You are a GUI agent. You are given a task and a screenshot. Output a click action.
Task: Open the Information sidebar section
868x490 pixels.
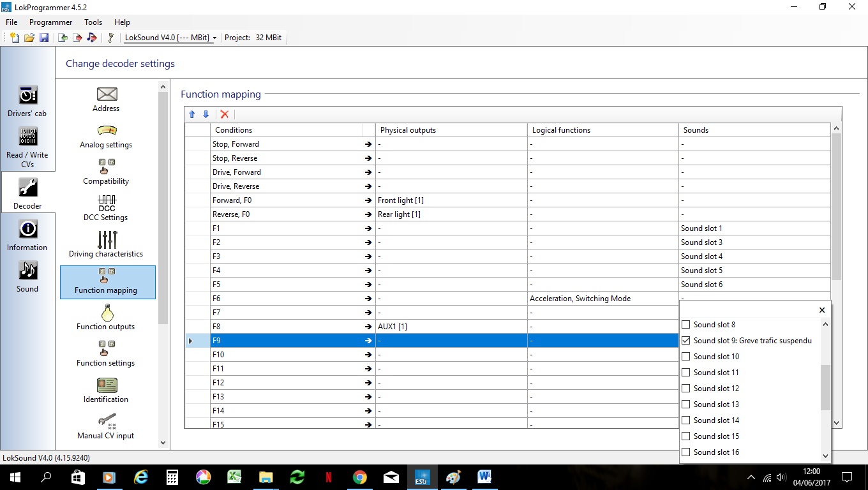(27, 235)
